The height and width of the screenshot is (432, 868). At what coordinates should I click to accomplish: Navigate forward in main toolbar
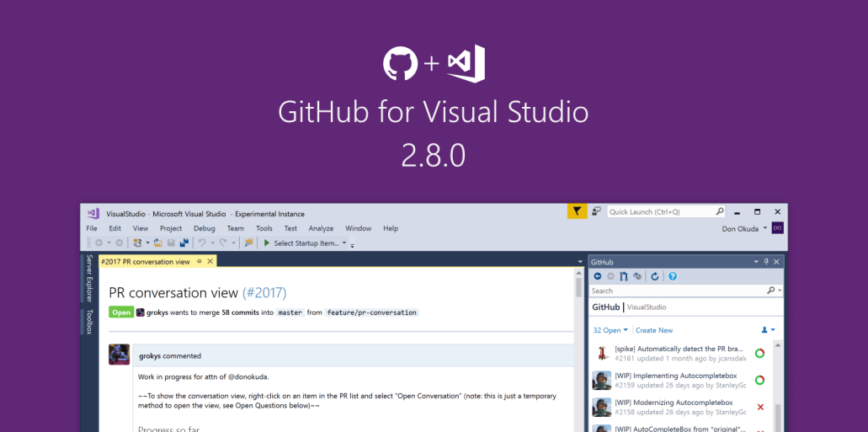tap(119, 243)
